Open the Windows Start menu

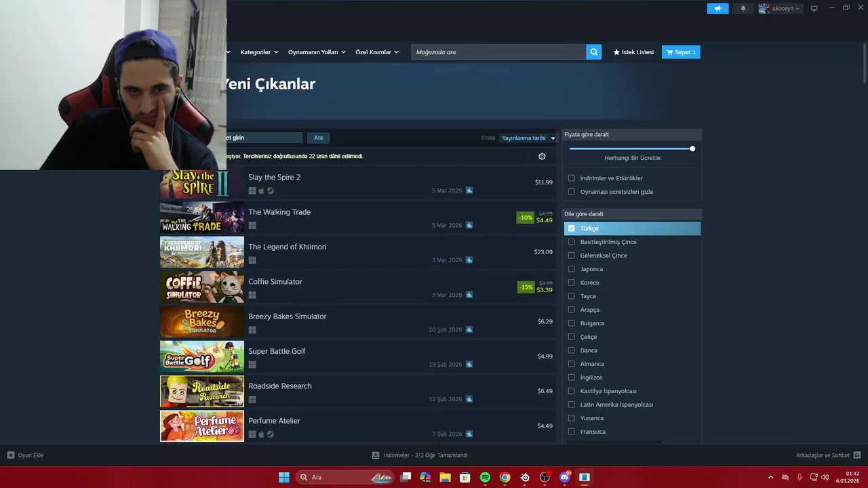(284, 477)
